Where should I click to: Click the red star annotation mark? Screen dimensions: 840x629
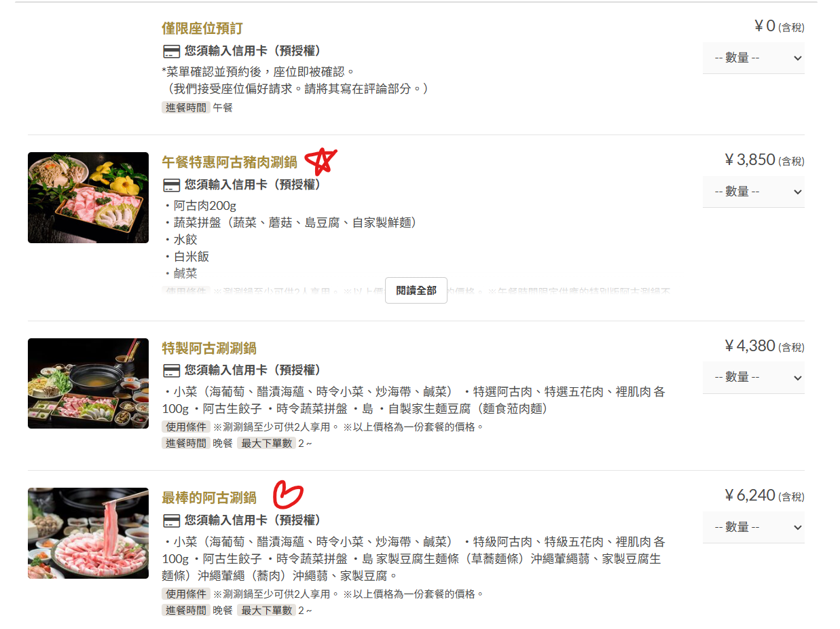[x=321, y=160]
